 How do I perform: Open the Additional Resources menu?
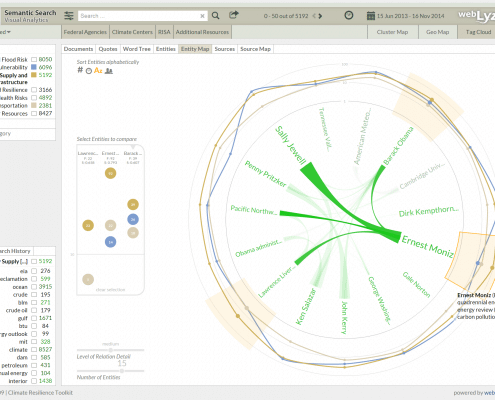(x=202, y=32)
